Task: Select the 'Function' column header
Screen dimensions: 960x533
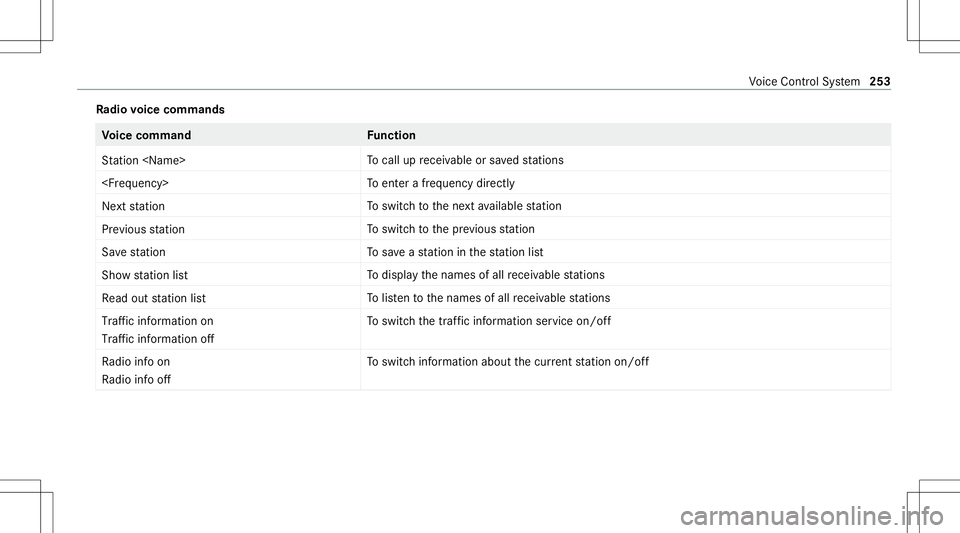Action: tap(391, 135)
